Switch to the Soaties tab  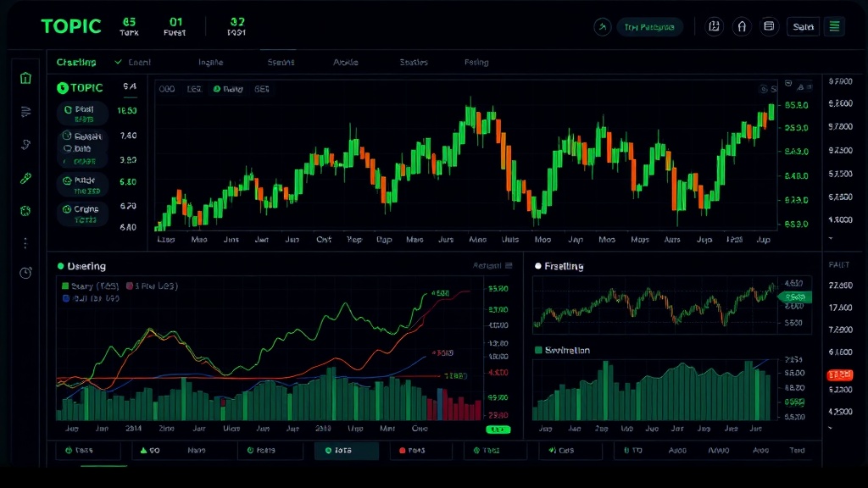click(414, 62)
